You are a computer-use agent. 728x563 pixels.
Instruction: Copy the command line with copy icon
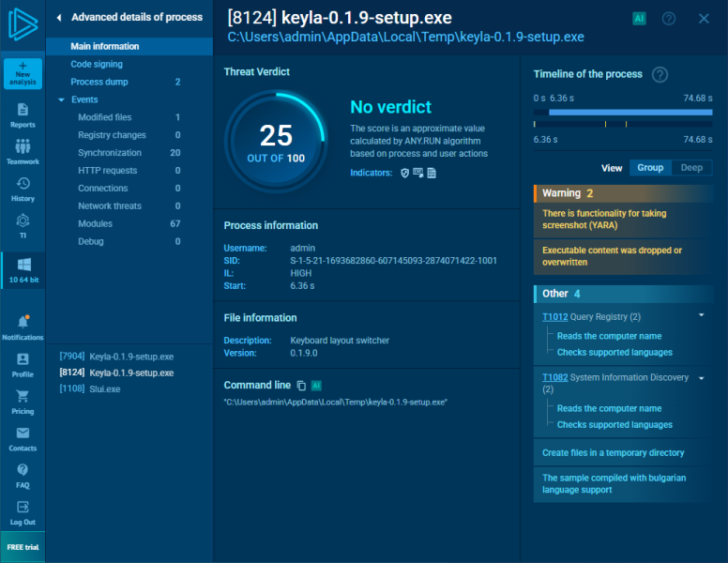click(301, 386)
